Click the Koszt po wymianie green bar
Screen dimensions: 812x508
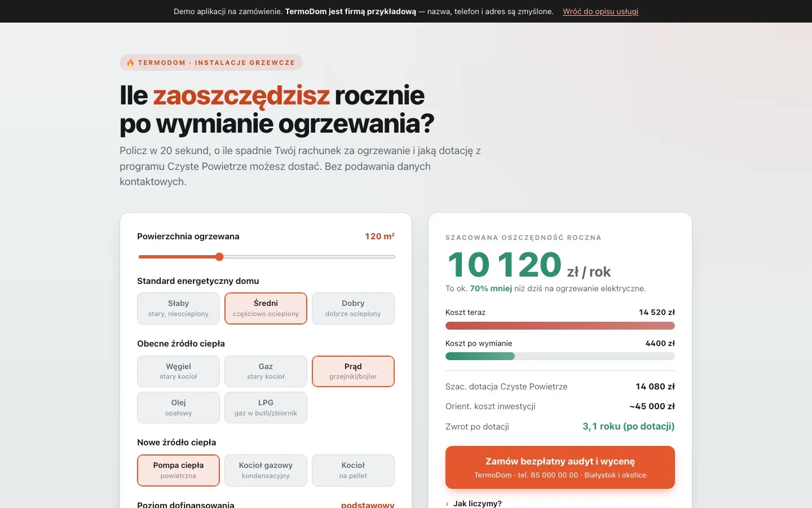480,356
